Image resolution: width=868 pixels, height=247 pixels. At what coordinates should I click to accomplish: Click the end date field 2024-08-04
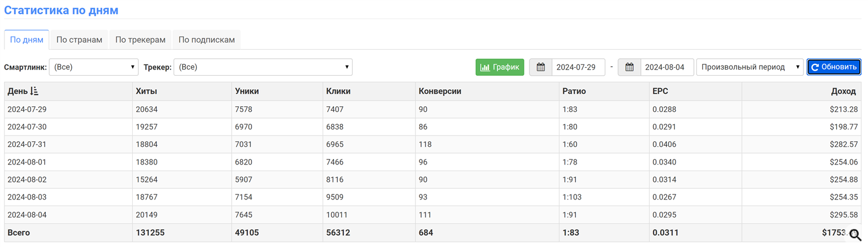666,67
